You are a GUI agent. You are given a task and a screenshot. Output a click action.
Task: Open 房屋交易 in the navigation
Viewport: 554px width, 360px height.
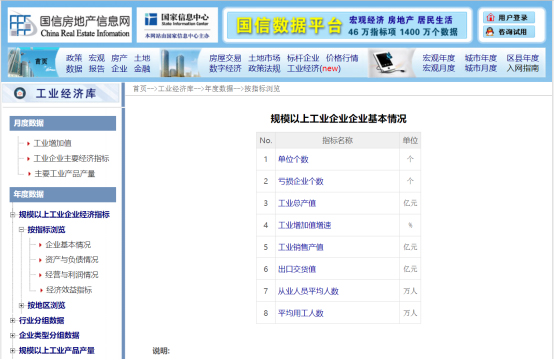225,58
